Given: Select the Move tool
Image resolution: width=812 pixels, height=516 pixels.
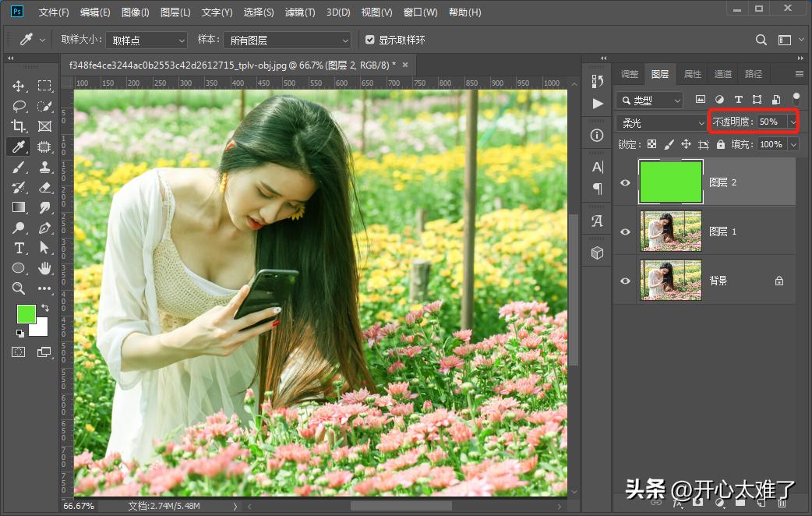Looking at the screenshot, I should click(19, 85).
